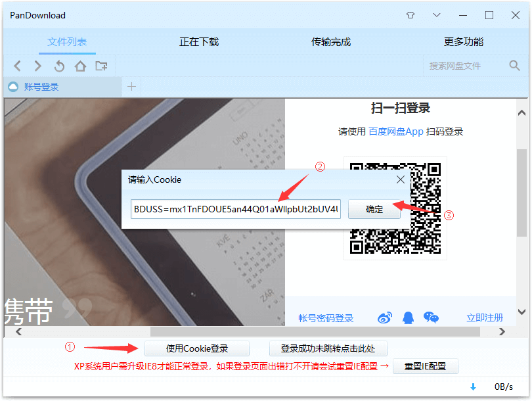Click inside the BDUSS cookie input field
This screenshot has width=532, height=401.
coord(236,208)
